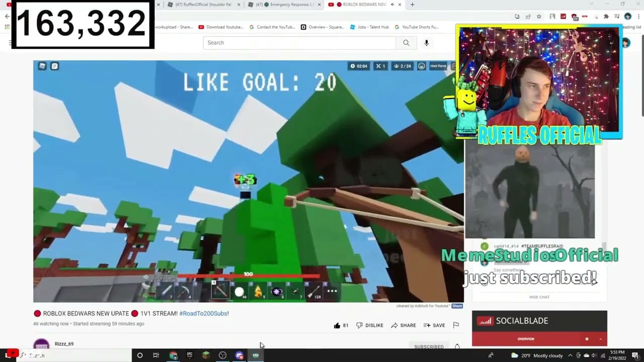The width and height of the screenshot is (644, 362).
Task: Click the emote smiley icon in game HUD
Action: point(422,66)
